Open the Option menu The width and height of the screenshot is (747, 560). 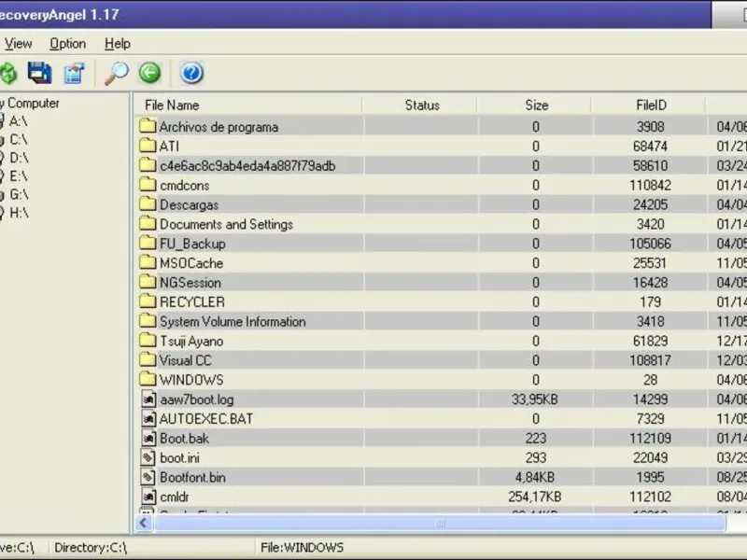click(x=67, y=43)
